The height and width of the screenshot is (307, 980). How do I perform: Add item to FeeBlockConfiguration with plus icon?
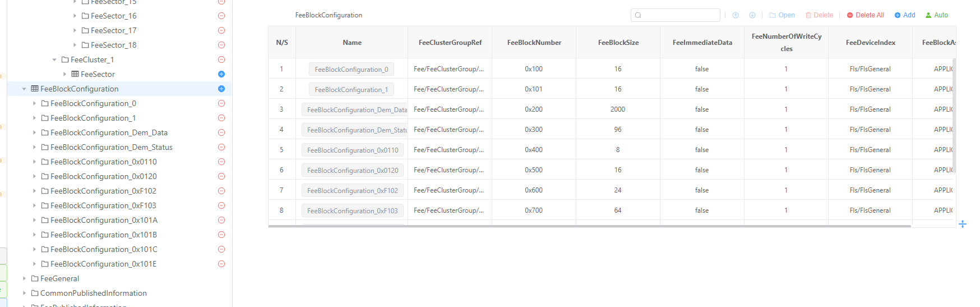221,89
